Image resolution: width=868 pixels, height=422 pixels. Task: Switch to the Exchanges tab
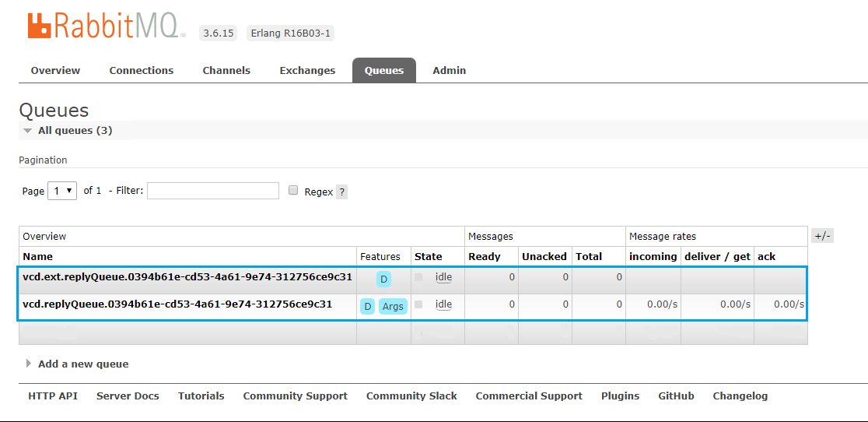[307, 70]
